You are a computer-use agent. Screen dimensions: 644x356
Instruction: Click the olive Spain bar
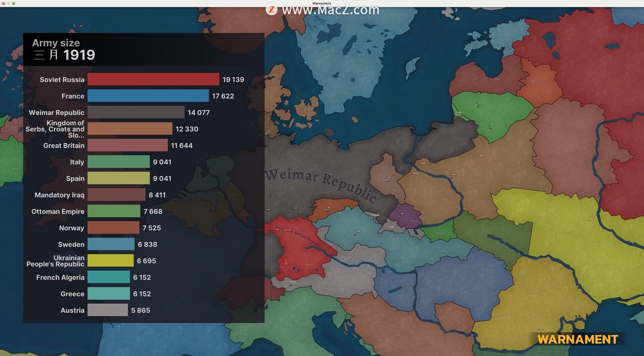coord(118,178)
